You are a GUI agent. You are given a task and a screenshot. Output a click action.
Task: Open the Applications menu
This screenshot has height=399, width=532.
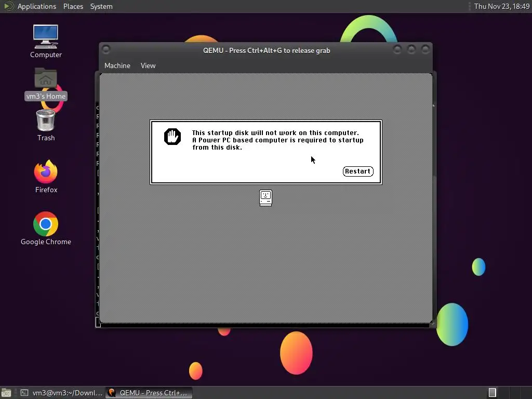37,6
